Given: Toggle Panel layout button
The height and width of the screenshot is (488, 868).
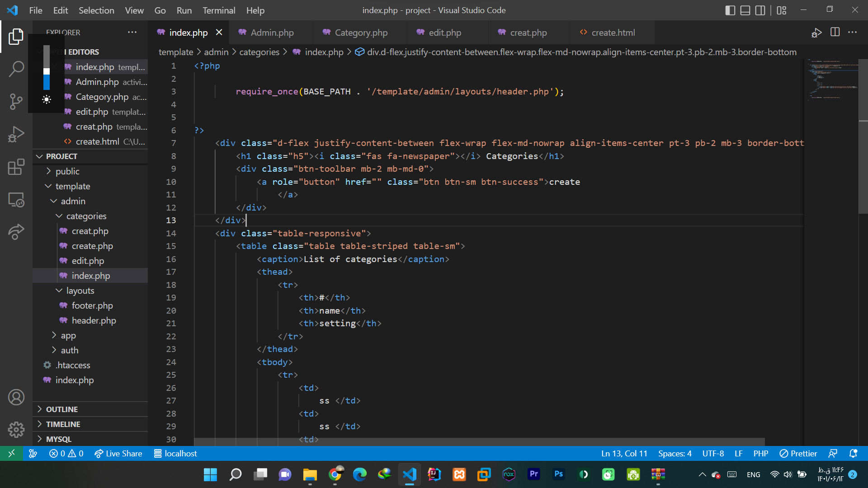Looking at the screenshot, I should [x=745, y=10].
